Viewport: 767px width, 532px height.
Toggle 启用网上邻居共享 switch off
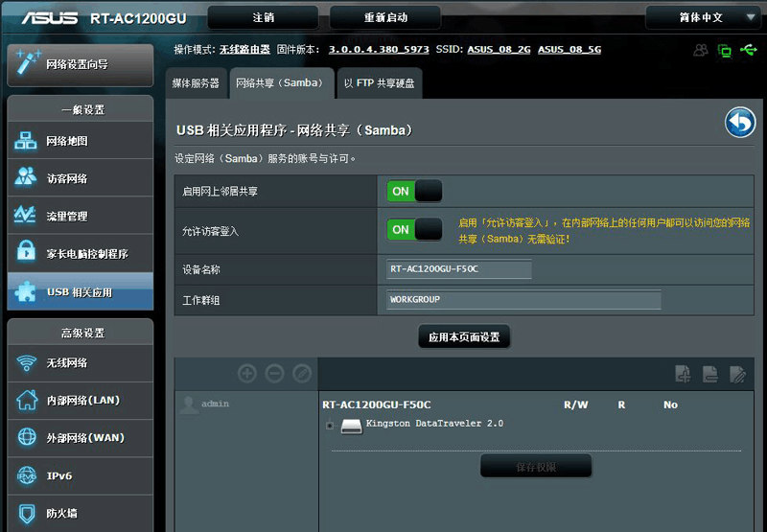click(x=414, y=191)
